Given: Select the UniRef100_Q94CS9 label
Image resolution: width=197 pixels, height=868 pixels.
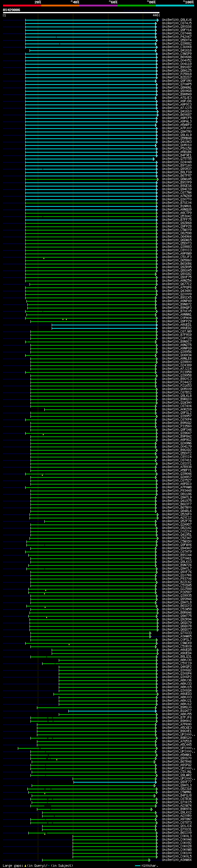Looking at the screenshot, I should tap(177, 189).
